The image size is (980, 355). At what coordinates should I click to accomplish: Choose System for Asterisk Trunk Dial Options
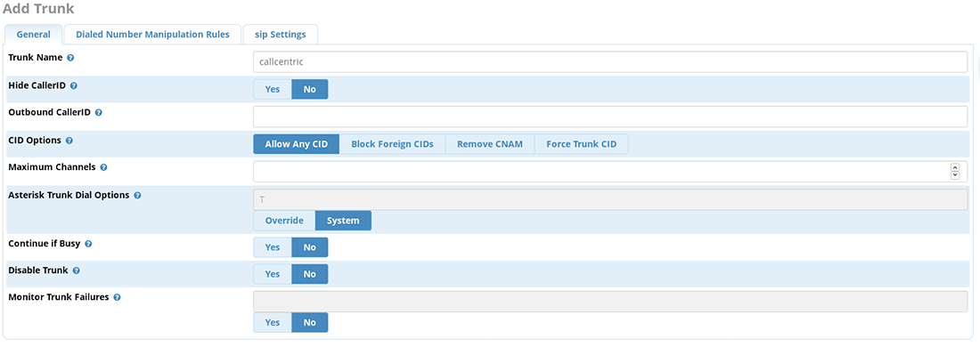pos(343,221)
